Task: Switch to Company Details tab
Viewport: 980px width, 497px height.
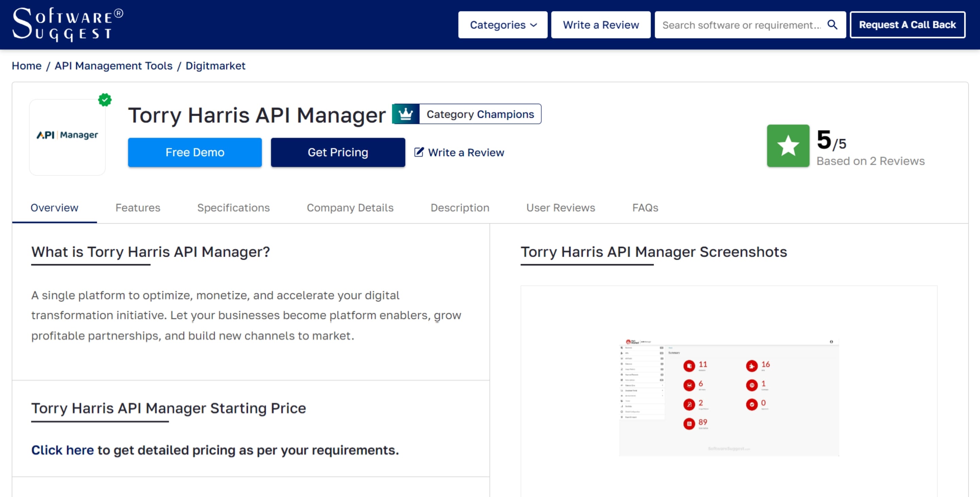Action: 350,208
